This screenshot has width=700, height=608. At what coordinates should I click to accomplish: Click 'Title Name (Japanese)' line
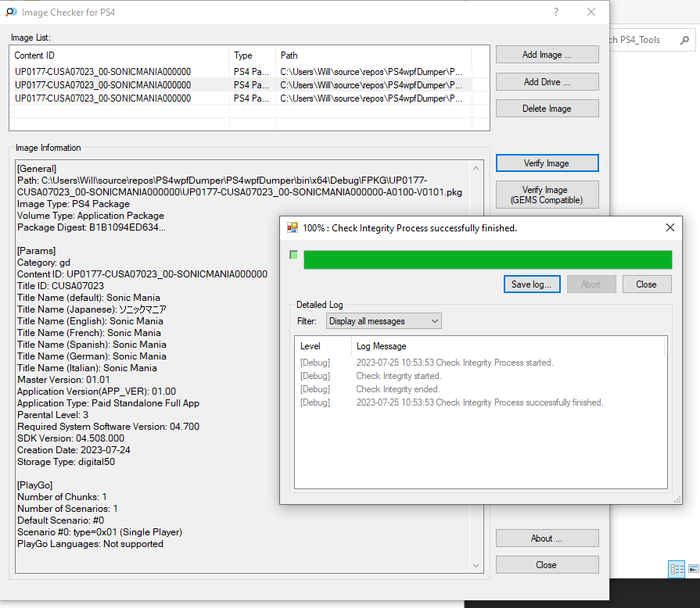[x=92, y=309]
